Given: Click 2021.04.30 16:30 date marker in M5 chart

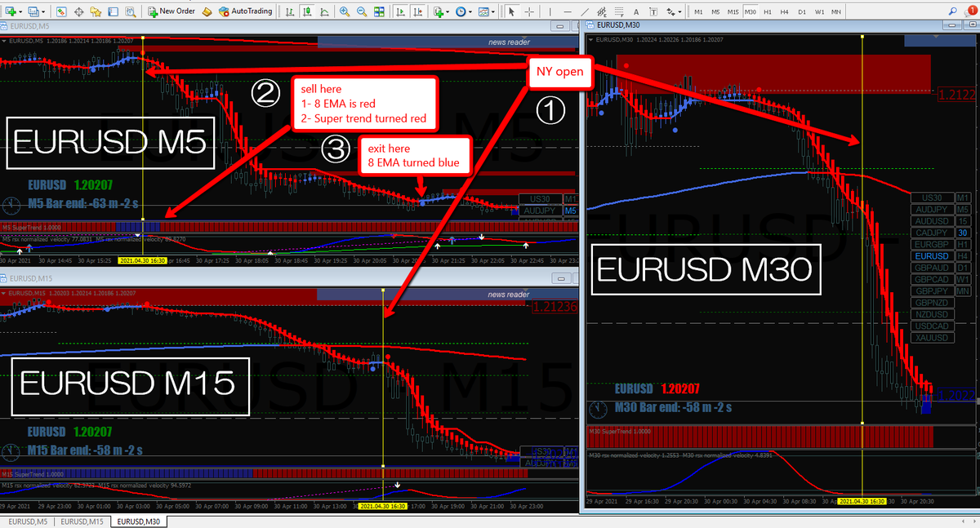Looking at the screenshot, I should coord(143,260).
